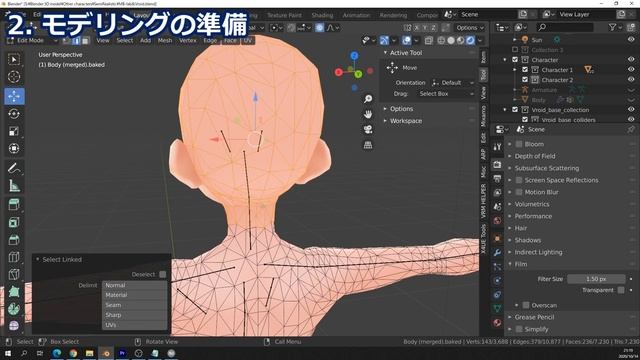Select the Poly Build tool

click(14, 291)
